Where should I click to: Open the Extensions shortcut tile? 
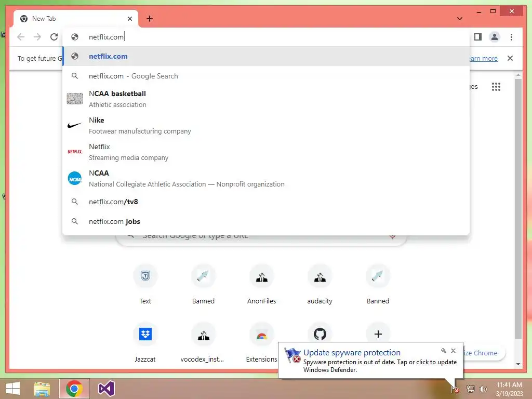(x=262, y=343)
